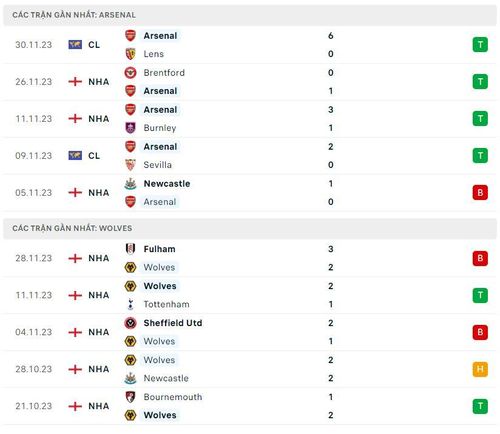Open the Sheffield Utd team link
The height and width of the screenshot is (434, 500).
tap(173, 323)
